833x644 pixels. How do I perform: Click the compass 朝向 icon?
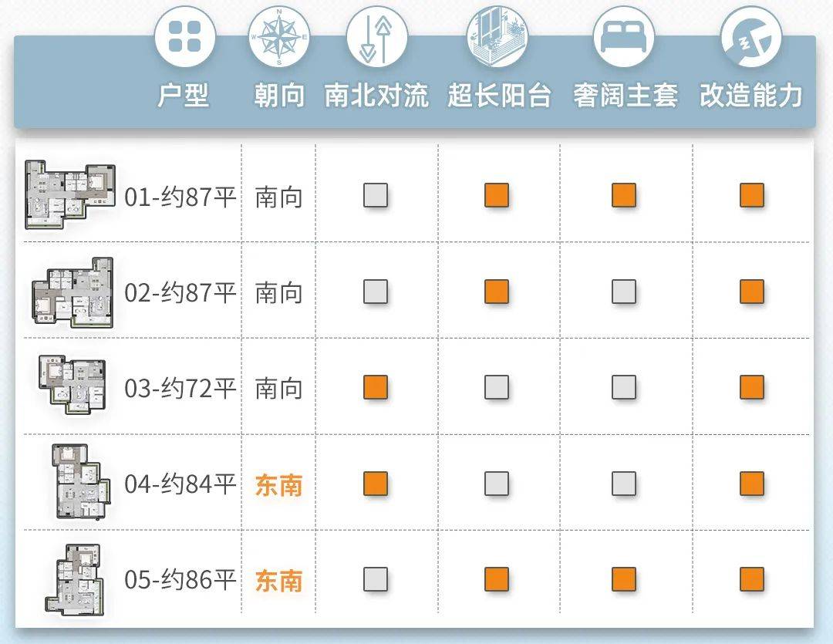click(x=279, y=37)
